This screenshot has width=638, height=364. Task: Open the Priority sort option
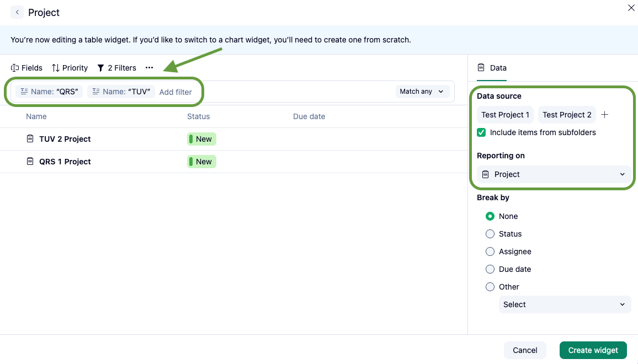point(70,68)
